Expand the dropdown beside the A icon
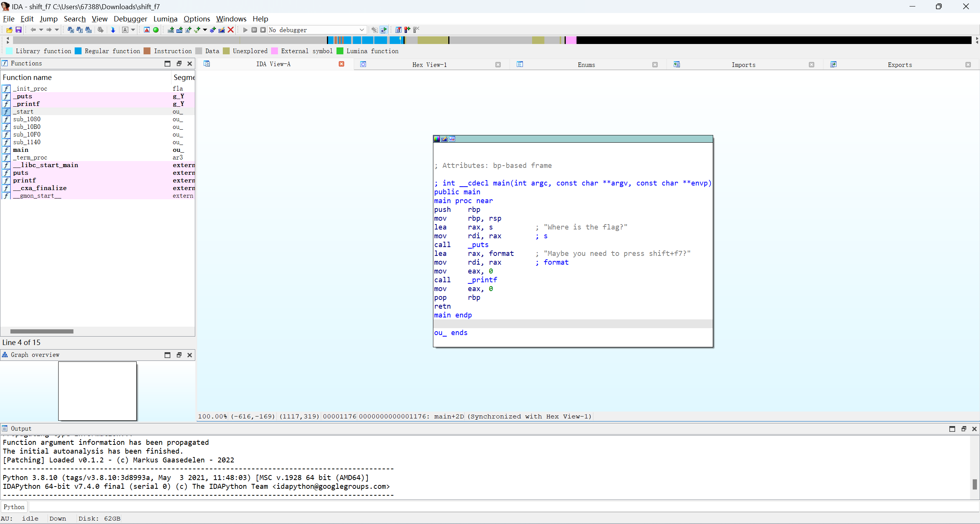 tap(133, 30)
